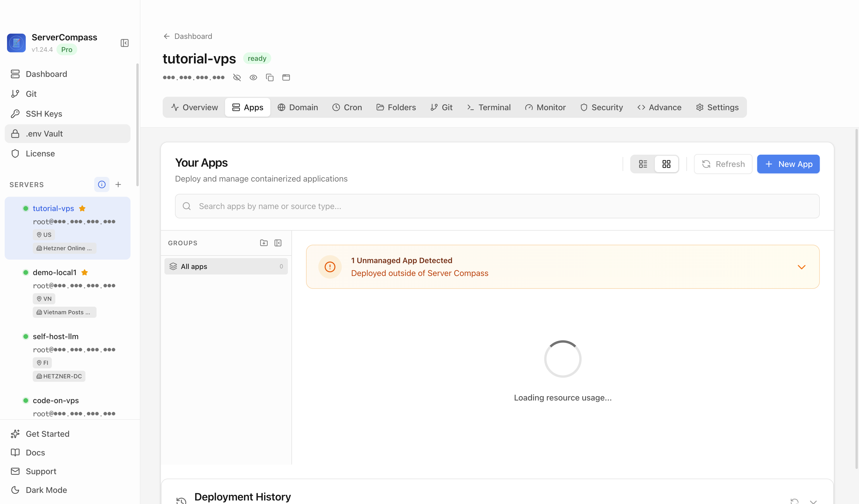
Task: Click HETZNER-DC provider tag
Action: [59, 376]
